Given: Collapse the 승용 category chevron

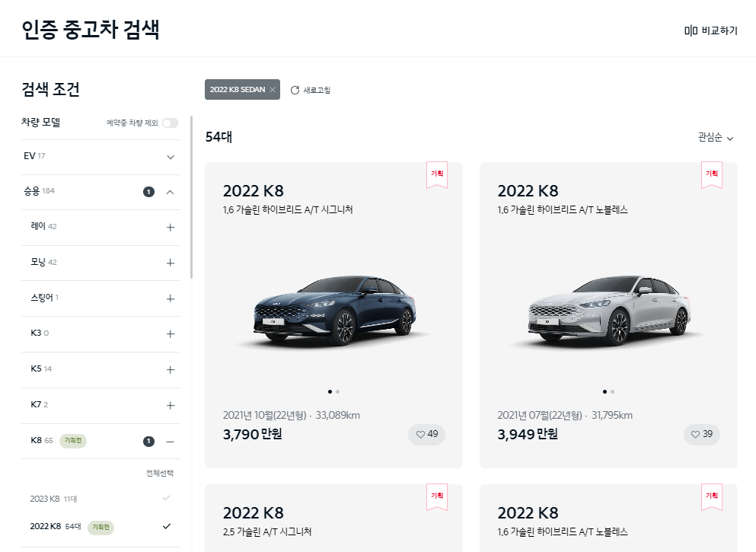Looking at the screenshot, I should 171,193.
